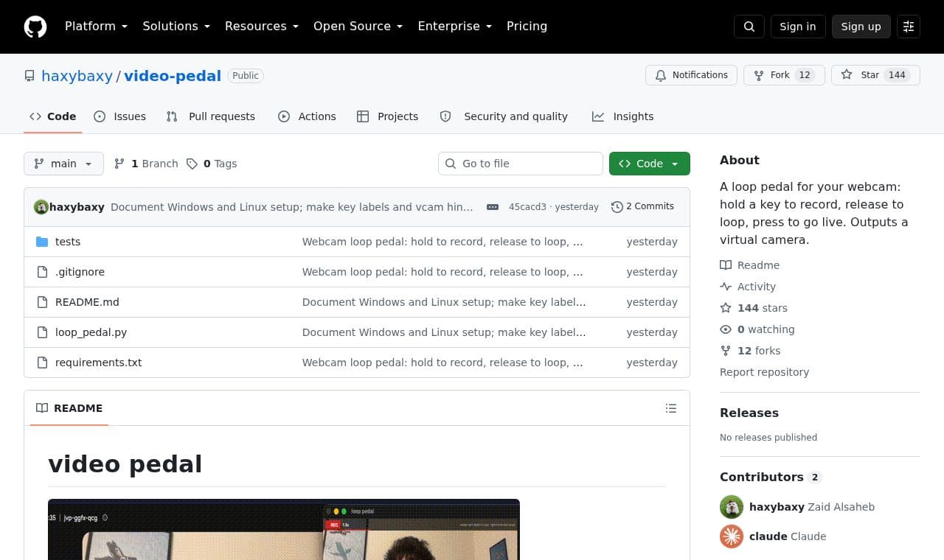Open the video pedal README screenshot image
Screen dimensions: 944x560
(284, 529)
